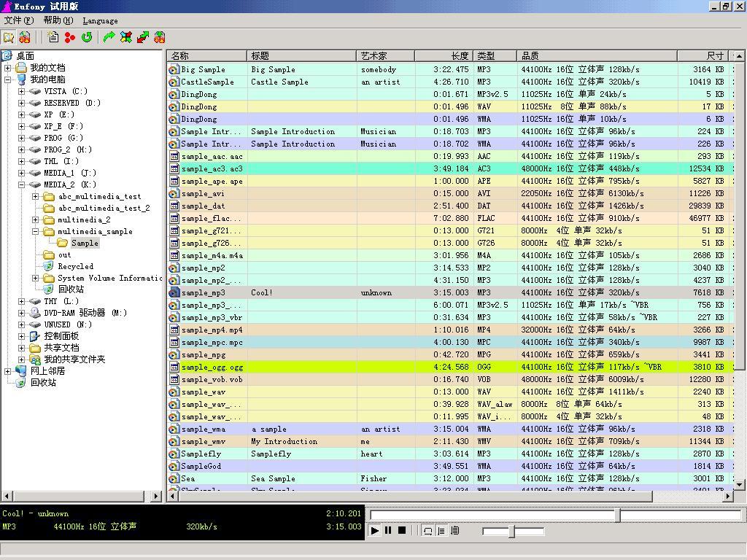Click the last flame icon with green plus

click(160, 37)
